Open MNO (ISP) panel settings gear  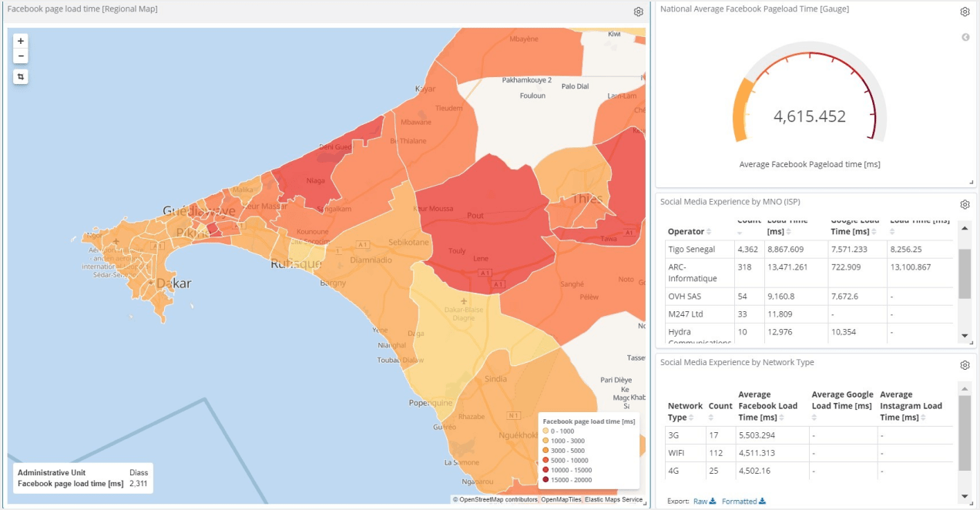[965, 204]
